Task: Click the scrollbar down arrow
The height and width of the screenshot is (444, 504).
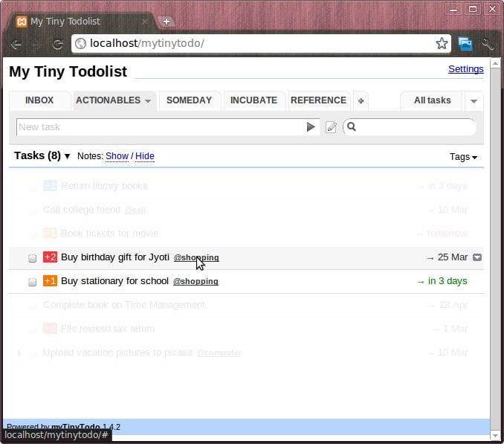Action: [495, 435]
